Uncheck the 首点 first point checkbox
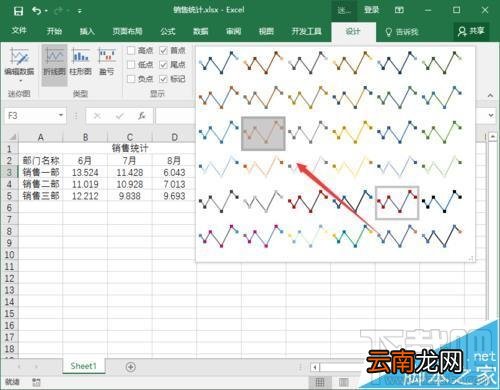The width and height of the screenshot is (500, 390). click(163, 51)
